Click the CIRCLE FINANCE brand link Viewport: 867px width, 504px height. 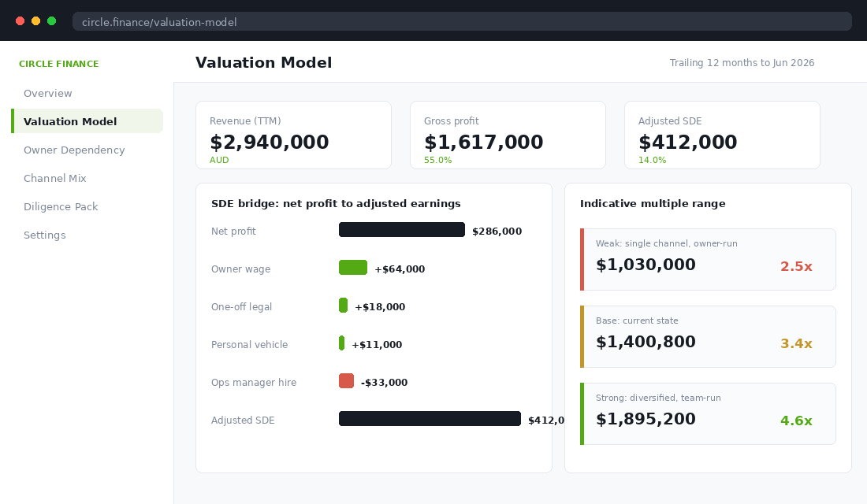point(58,64)
